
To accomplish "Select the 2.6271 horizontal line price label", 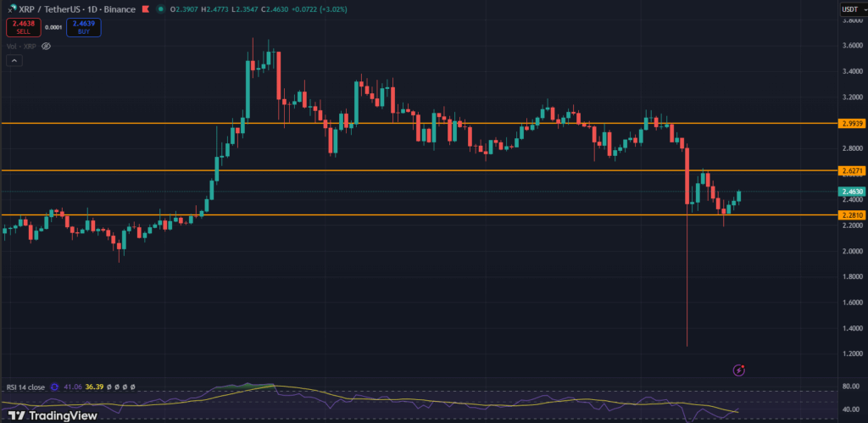I will tap(851, 170).
